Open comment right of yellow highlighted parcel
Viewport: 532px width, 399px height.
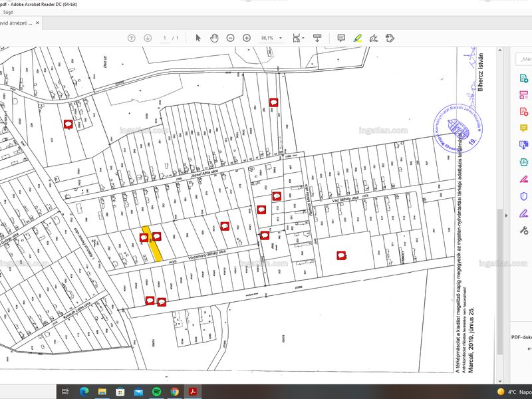156,236
